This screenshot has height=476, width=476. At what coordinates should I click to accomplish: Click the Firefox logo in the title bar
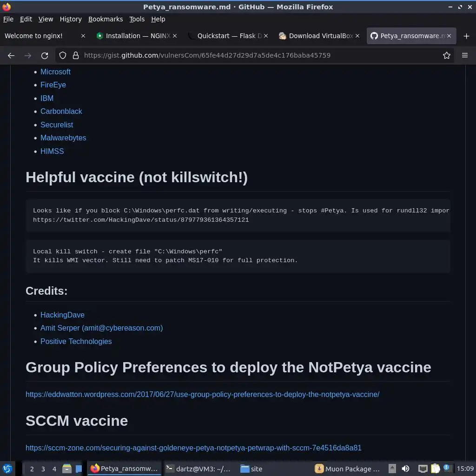coord(7,7)
